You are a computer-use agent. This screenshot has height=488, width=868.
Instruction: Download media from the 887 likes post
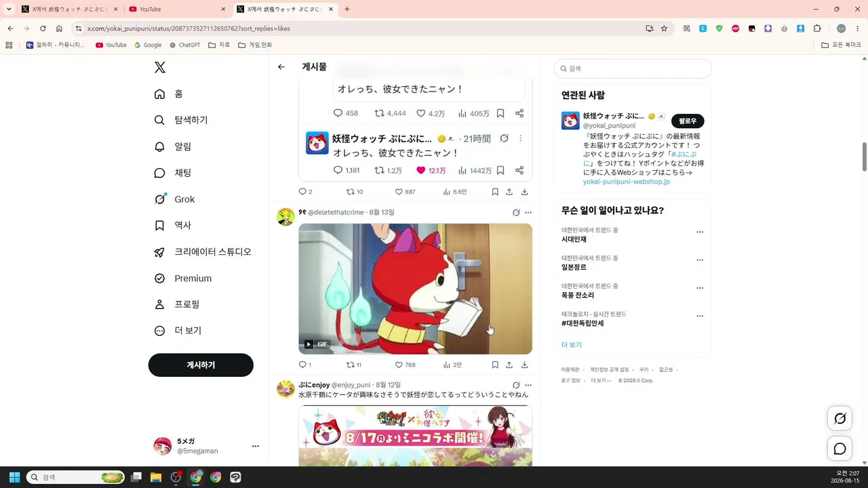click(524, 192)
